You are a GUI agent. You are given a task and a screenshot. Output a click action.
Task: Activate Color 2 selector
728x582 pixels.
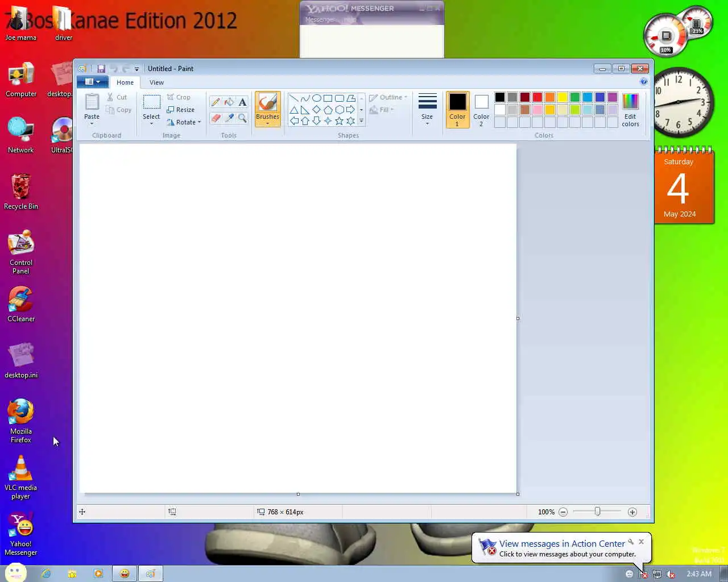point(481,110)
